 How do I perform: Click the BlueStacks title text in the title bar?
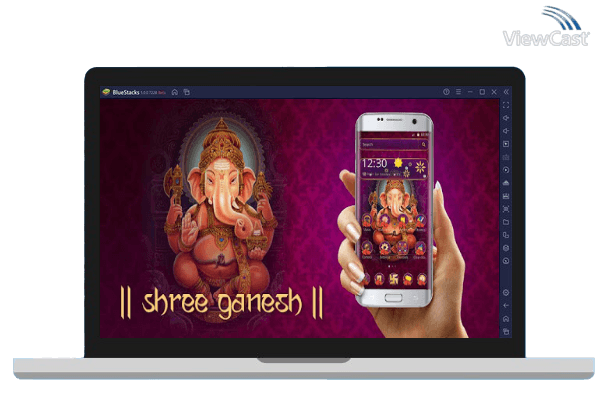click(x=126, y=93)
